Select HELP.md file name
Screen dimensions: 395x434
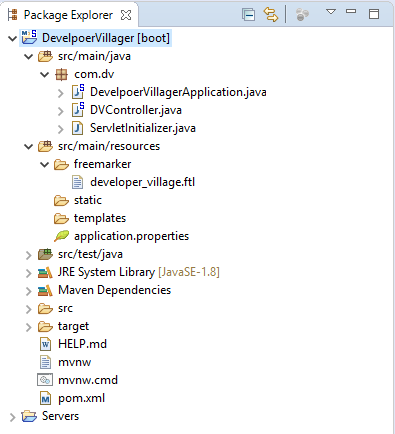[82, 344]
